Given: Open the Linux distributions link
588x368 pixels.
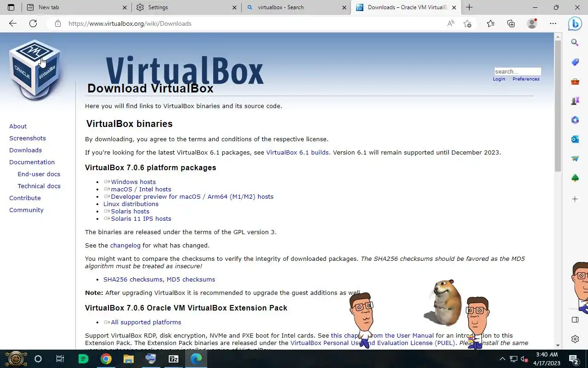Looking at the screenshot, I should click(x=131, y=204).
